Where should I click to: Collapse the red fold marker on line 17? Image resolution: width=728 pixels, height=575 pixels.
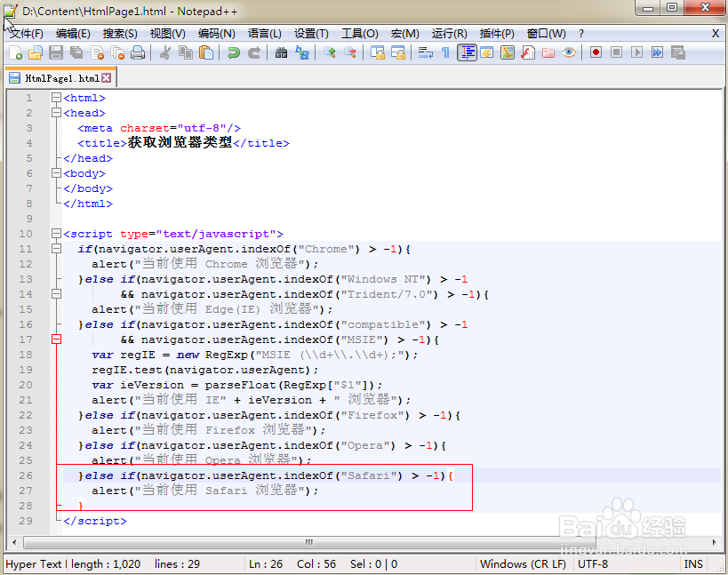click(x=56, y=339)
